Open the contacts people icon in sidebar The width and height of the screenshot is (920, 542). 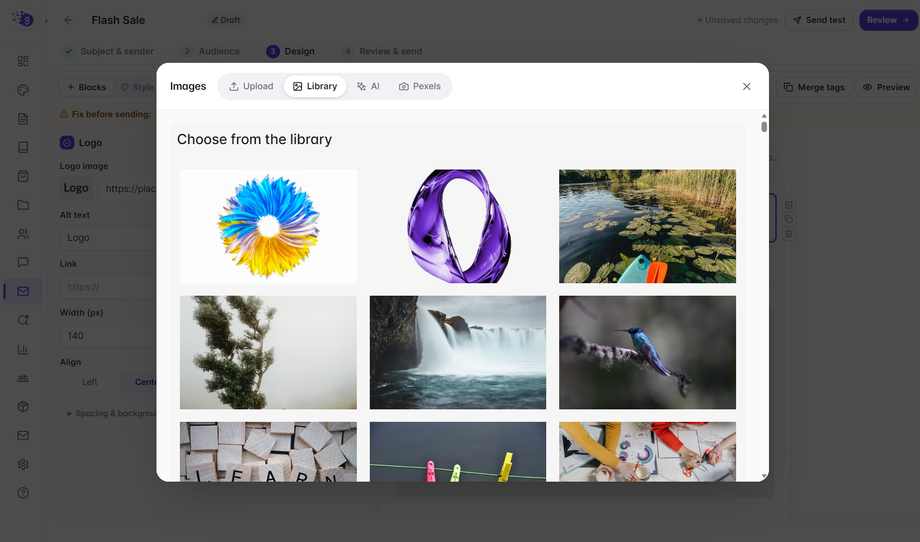point(23,233)
